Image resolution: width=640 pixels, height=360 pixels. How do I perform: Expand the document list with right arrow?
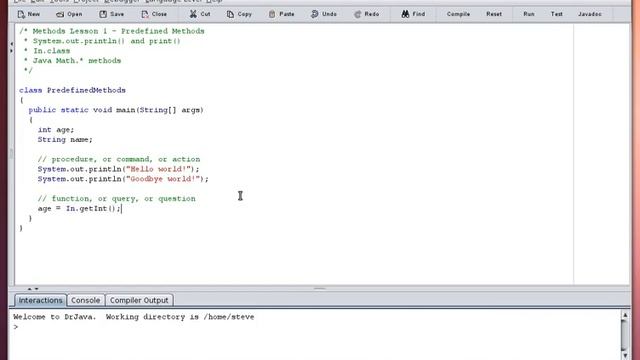tap(11, 51)
